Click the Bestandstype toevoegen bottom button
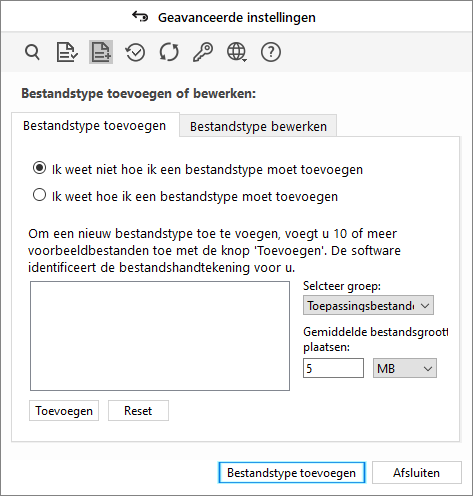This screenshot has height=496, width=473. point(292,472)
